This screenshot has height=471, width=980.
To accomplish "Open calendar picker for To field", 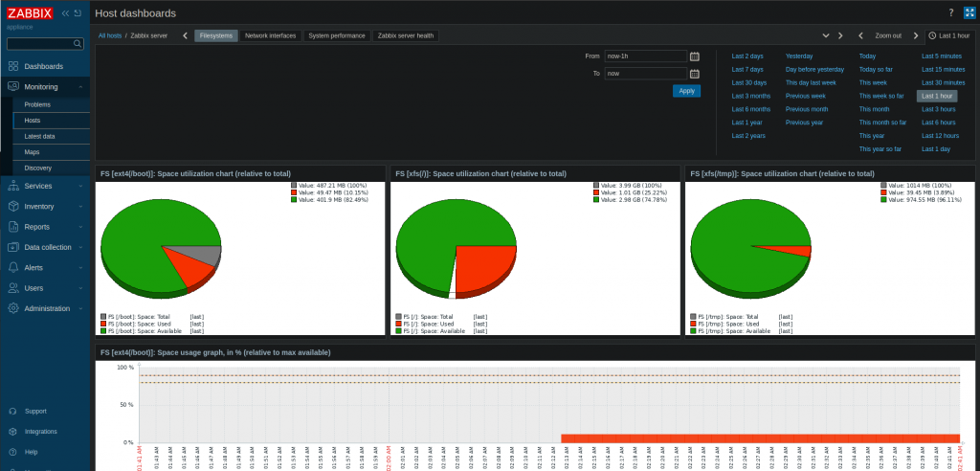I will (695, 74).
